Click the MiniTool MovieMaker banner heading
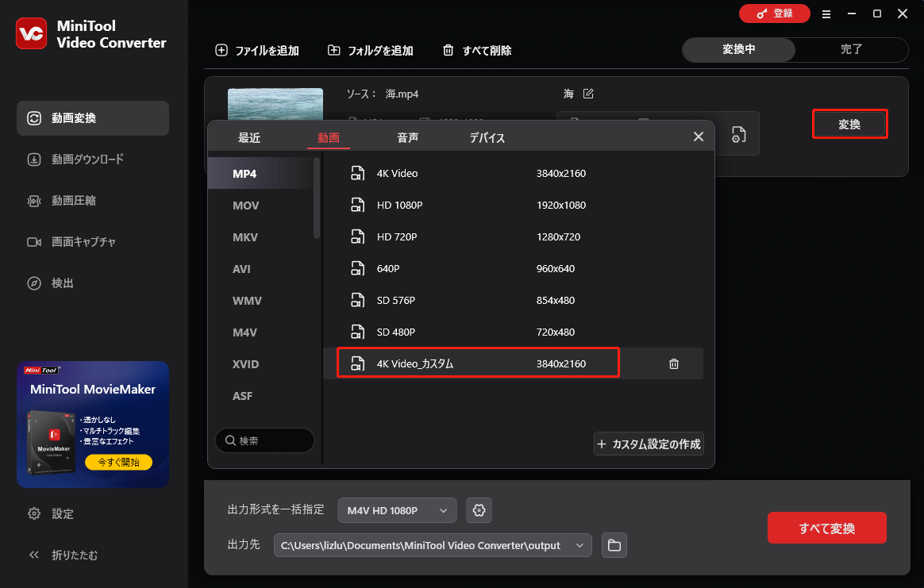This screenshot has width=924, height=588. tap(93, 390)
